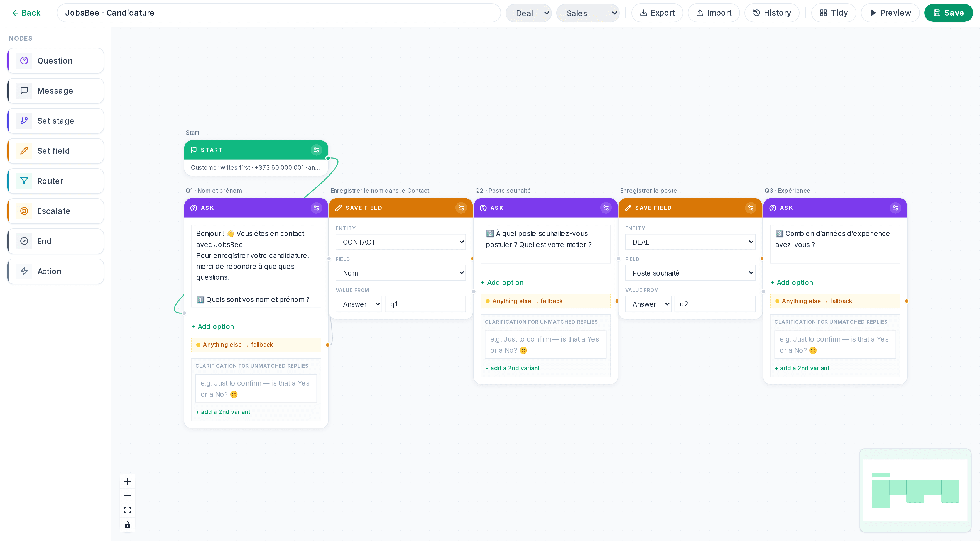Click the Router funnel icon
Viewport: 980px width, 541px height.
24,181
